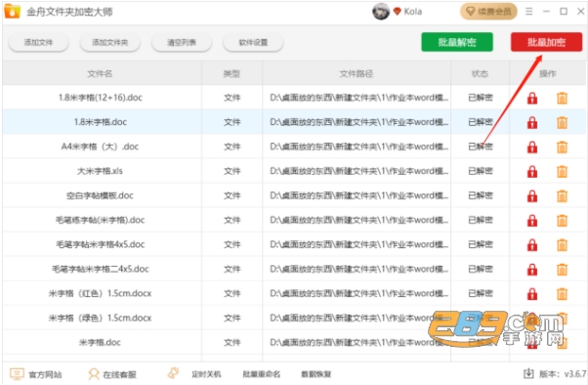Click the 续费会员 renew membership button
Image resolution: width=588 pixels, height=385 pixels.
(488, 12)
